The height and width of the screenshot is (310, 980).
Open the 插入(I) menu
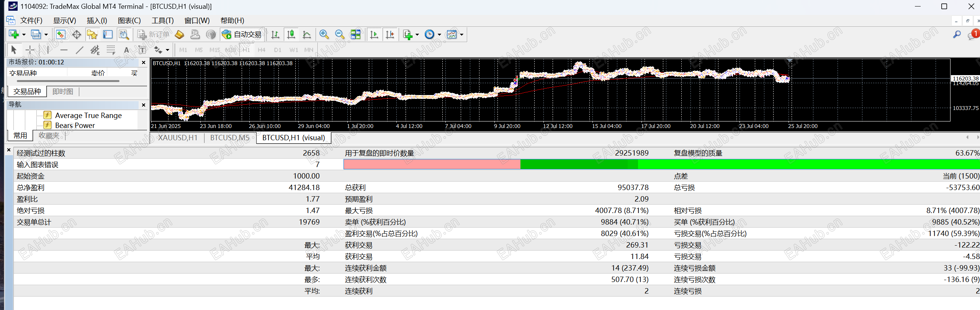[x=97, y=20]
